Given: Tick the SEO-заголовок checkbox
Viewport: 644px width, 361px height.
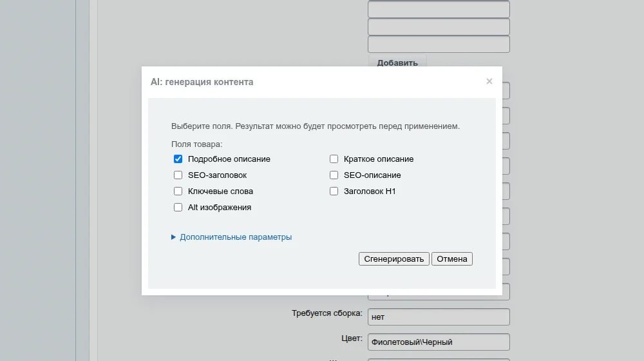Looking at the screenshot, I should (x=178, y=175).
